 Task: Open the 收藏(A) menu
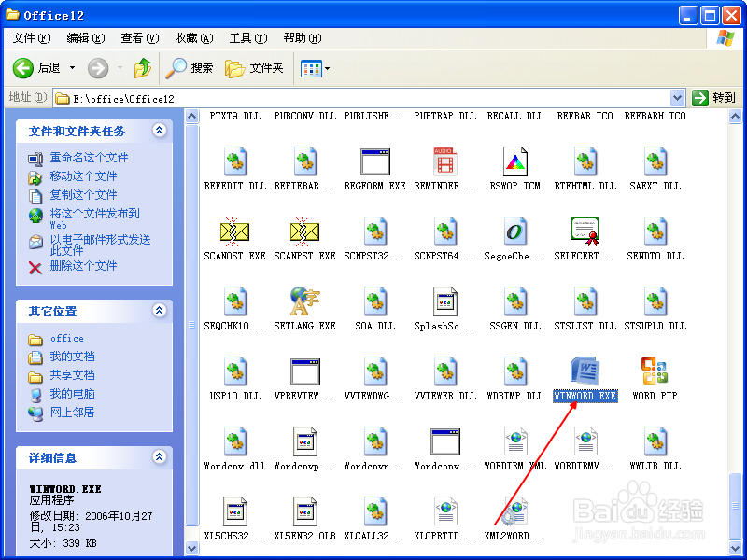point(194,38)
